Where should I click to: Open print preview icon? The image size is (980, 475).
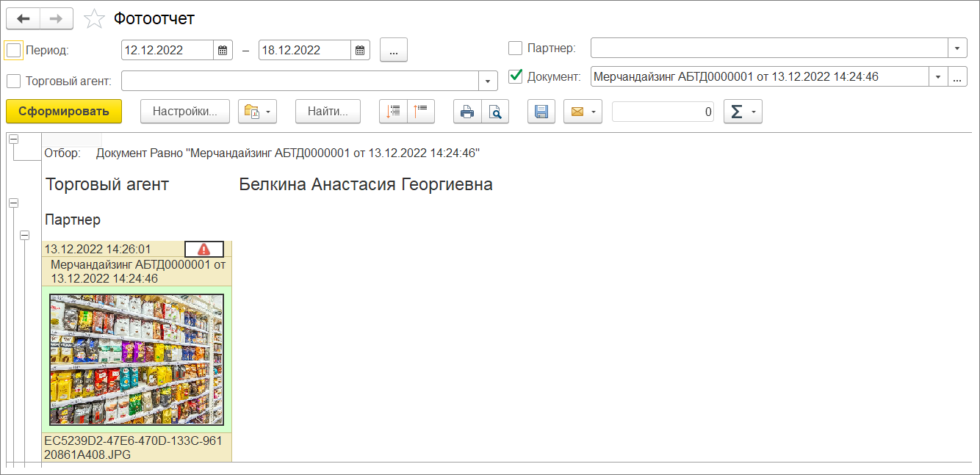coord(495,112)
